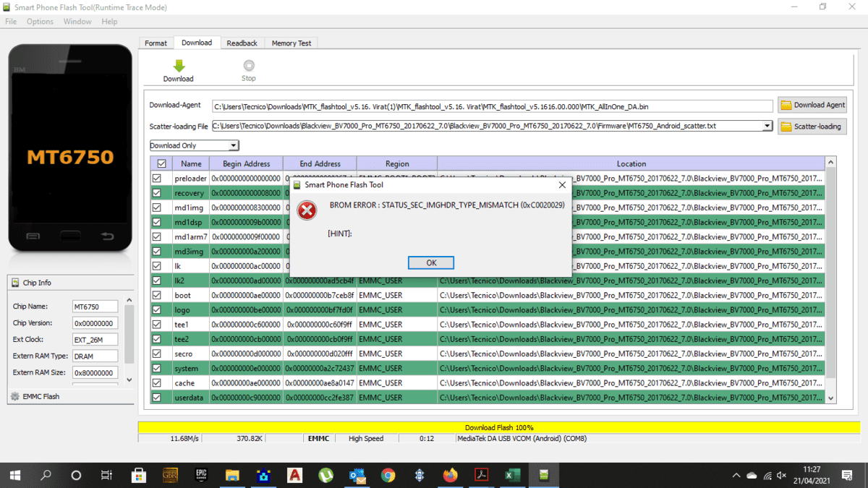Click the Chip Info panel scrollbar
The height and width of the screenshot is (488, 868).
(x=129, y=340)
